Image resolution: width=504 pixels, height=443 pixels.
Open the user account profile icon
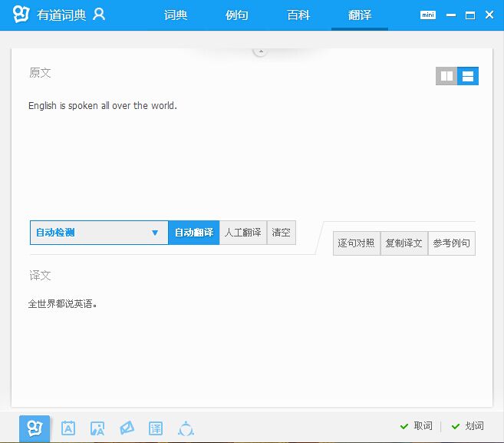click(99, 15)
